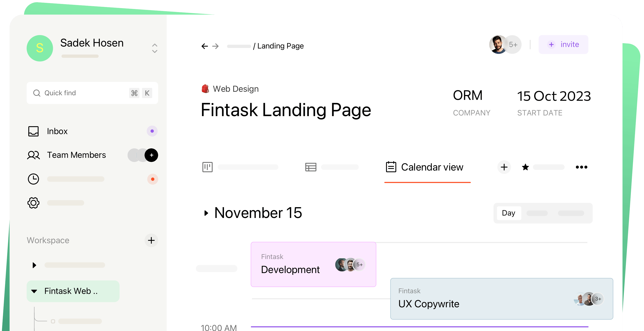Click the back navigation arrow
This screenshot has width=644, height=331.
(x=204, y=46)
